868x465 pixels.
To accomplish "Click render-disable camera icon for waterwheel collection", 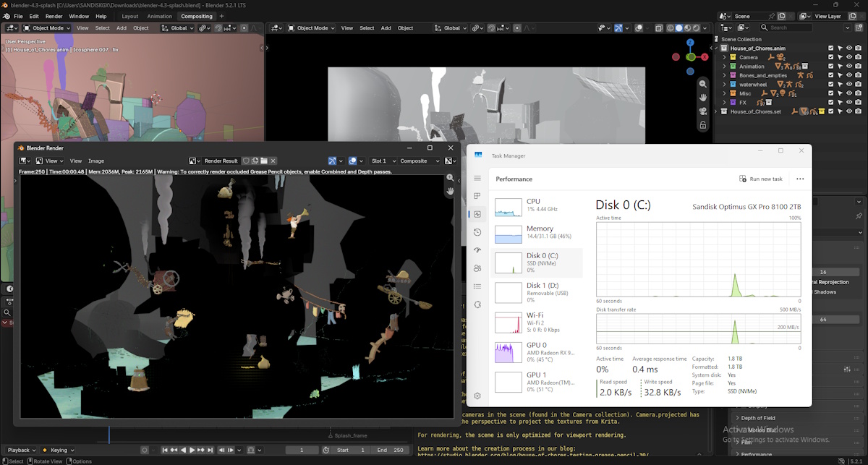I will pos(859,84).
